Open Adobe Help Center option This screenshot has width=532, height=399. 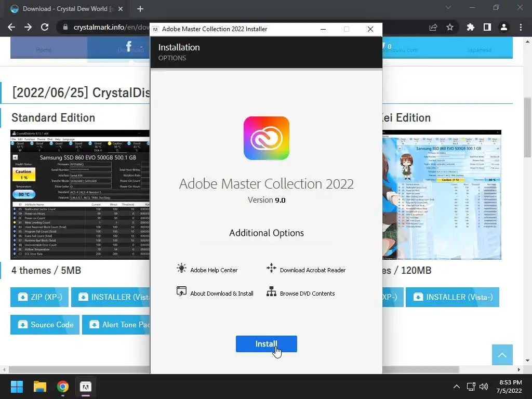pos(214,270)
